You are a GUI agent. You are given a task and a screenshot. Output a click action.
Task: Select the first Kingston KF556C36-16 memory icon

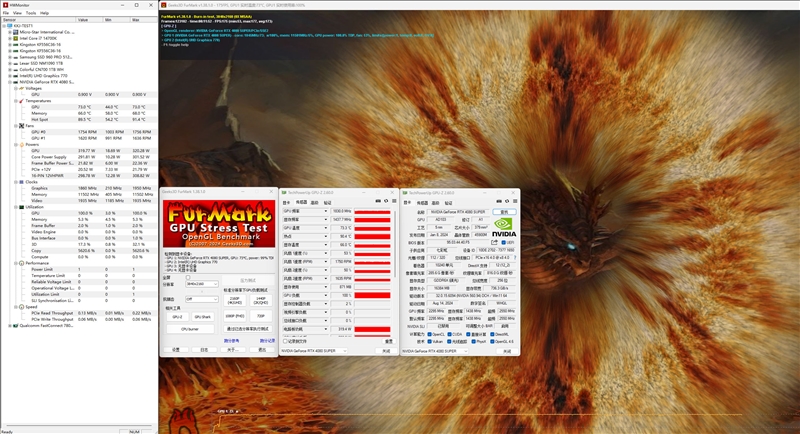(16, 45)
